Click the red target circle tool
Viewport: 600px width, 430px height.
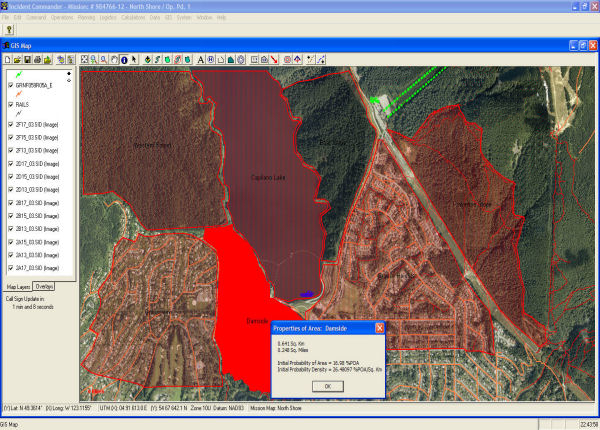pos(288,60)
